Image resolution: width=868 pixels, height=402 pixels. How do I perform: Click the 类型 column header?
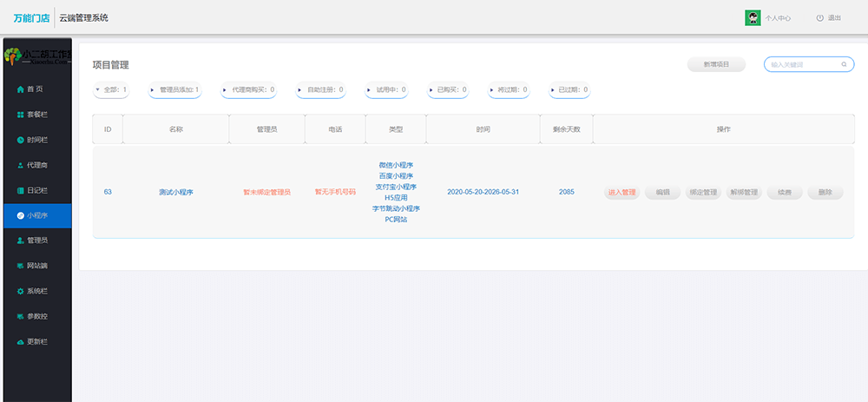(396, 129)
